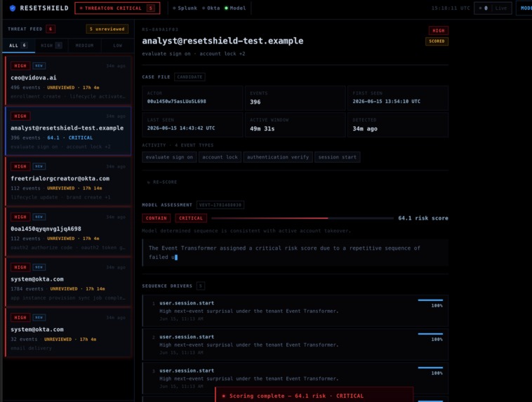Open third user.session.start sequence driver

(295, 378)
